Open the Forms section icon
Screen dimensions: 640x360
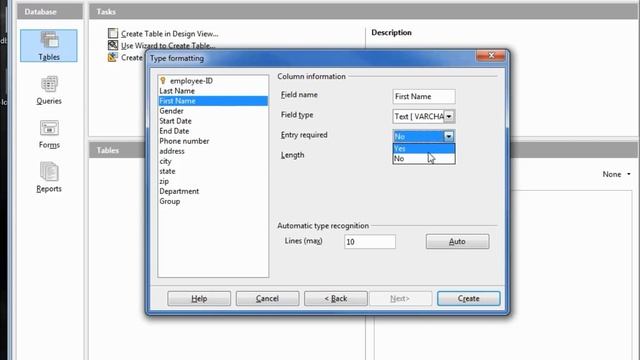coord(49,128)
